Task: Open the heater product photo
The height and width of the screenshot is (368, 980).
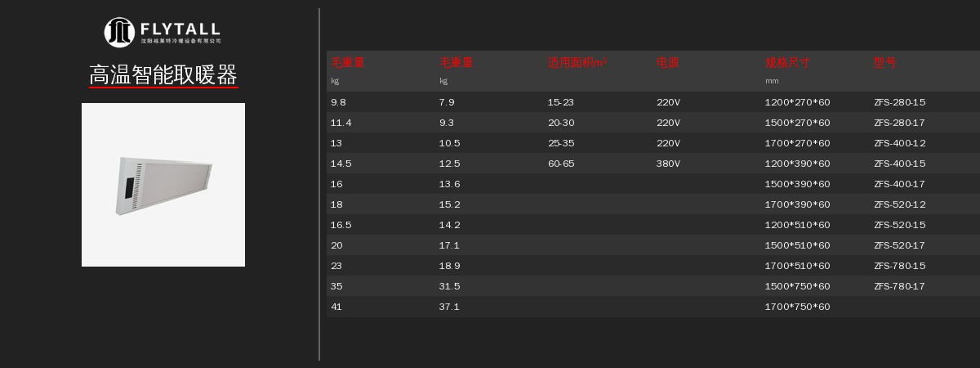Action: 163,185
